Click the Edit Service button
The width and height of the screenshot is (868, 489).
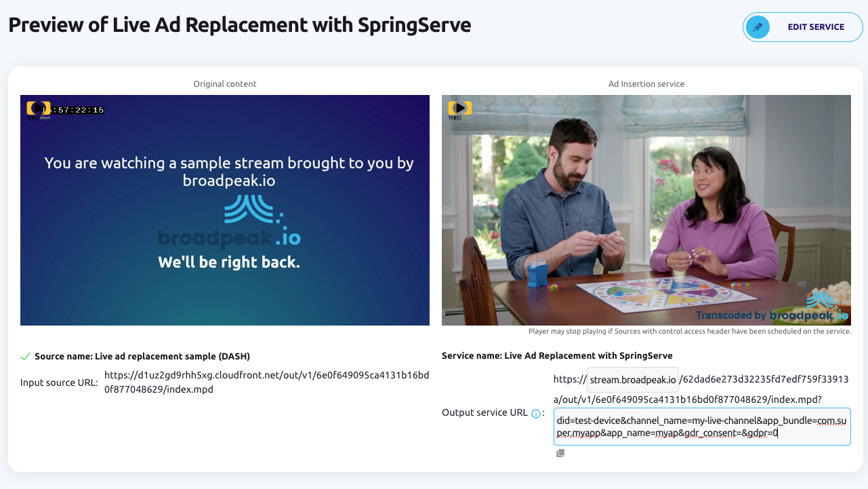pos(803,27)
